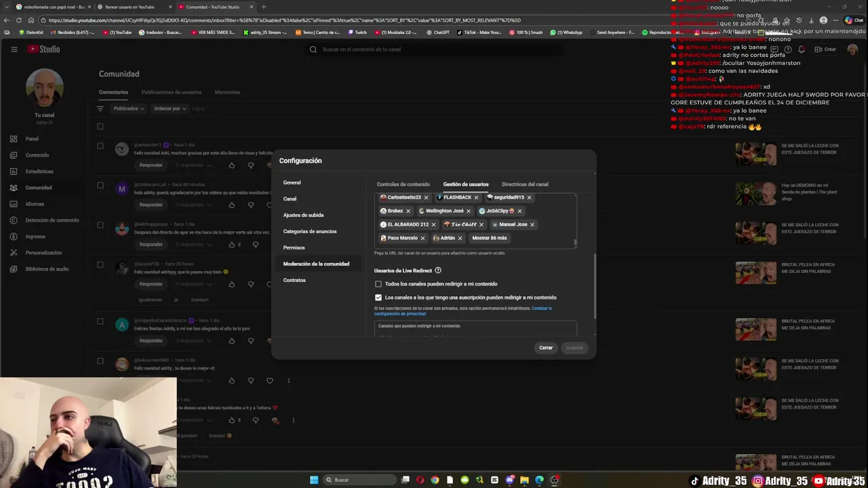
Task: Open Categorías de anuncios settings section
Action: click(x=310, y=231)
